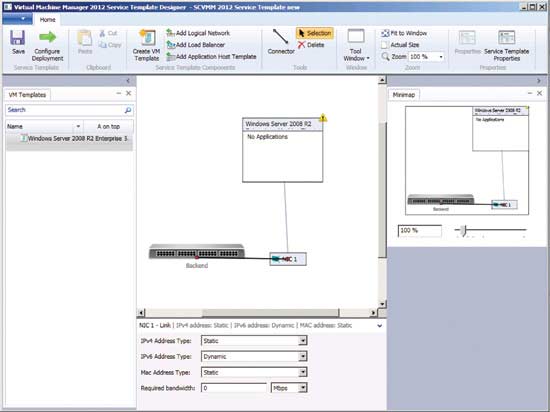Close the Minimap panel
The image size is (550, 412).
click(539, 93)
